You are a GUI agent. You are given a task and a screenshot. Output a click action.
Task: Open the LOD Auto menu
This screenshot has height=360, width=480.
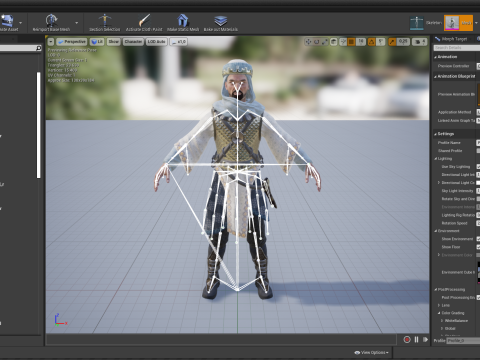(x=156, y=42)
